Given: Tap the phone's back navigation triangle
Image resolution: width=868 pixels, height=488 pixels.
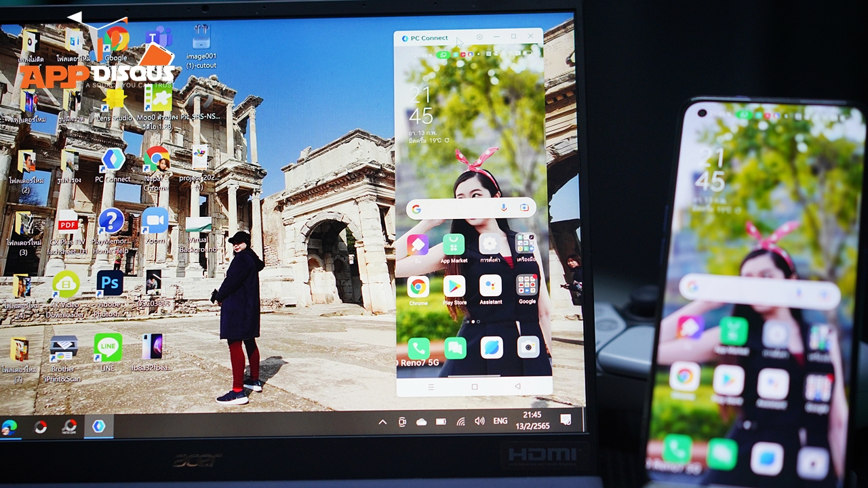Looking at the screenshot, I should click(517, 386).
